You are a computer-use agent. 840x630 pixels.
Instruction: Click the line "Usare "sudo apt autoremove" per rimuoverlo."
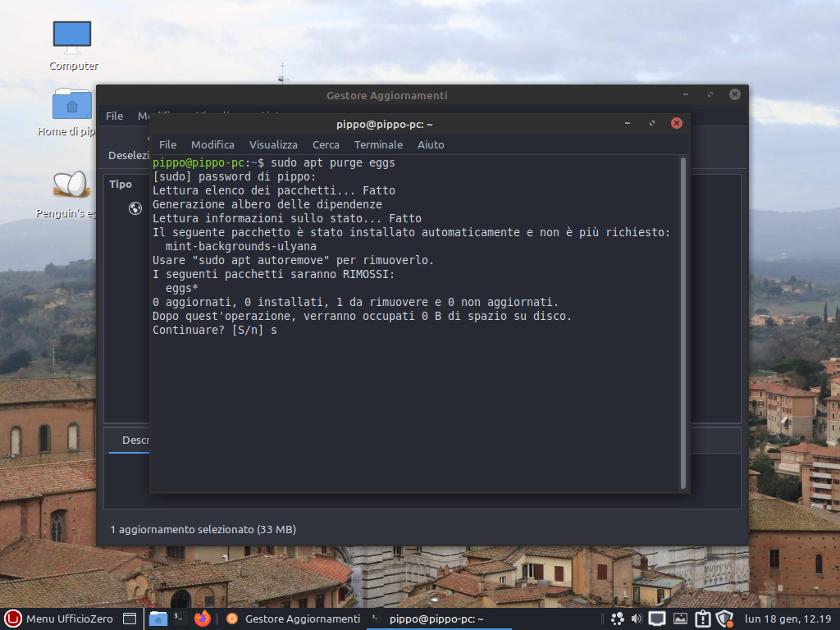click(x=294, y=260)
